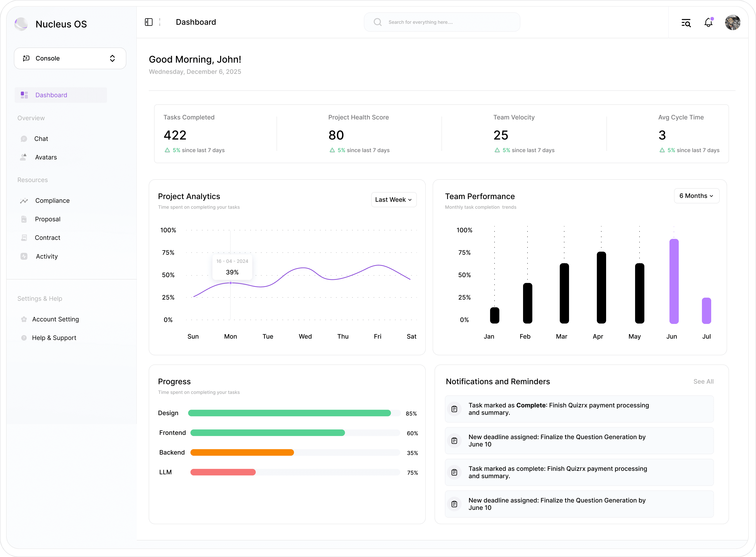Expand the Console workspace selector
756x557 pixels.
tap(70, 58)
